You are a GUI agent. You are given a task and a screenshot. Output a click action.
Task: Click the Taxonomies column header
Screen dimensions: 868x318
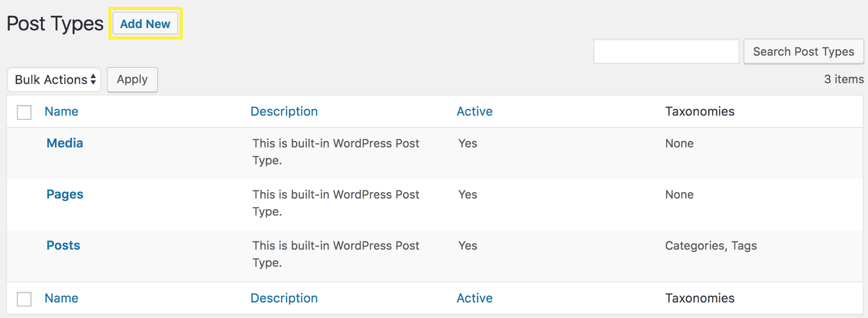[700, 111]
